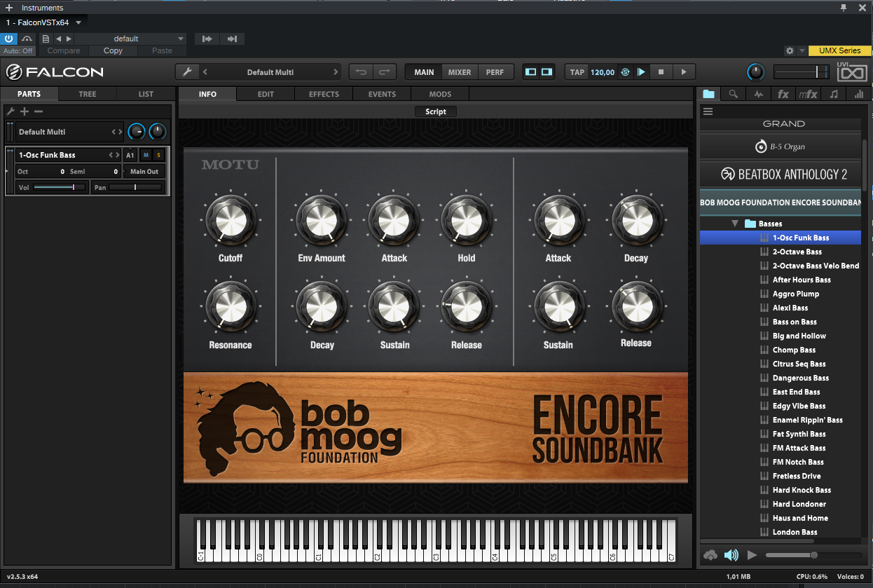The image size is (873, 588).
Task: Toggle the browser auto-play speaker icon
Action: click(x=731, y=555)
